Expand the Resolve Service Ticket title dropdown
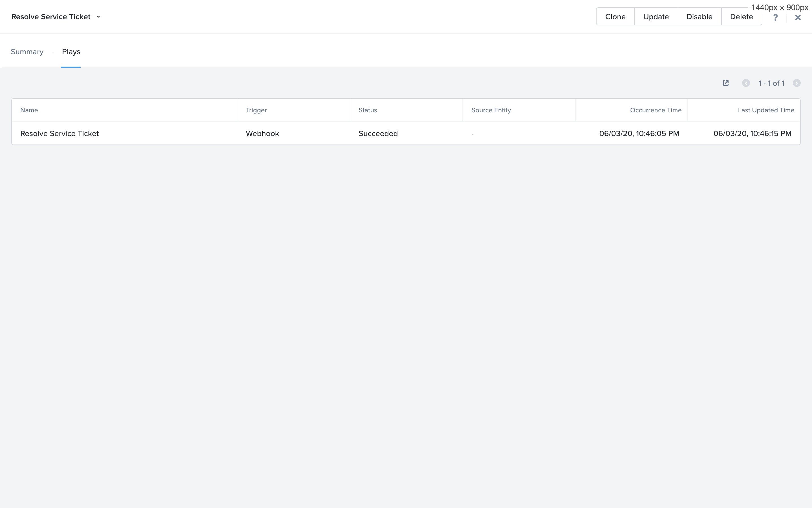Image resolution: width=812 pixels, height=508 pixels. tap(98, 16)
